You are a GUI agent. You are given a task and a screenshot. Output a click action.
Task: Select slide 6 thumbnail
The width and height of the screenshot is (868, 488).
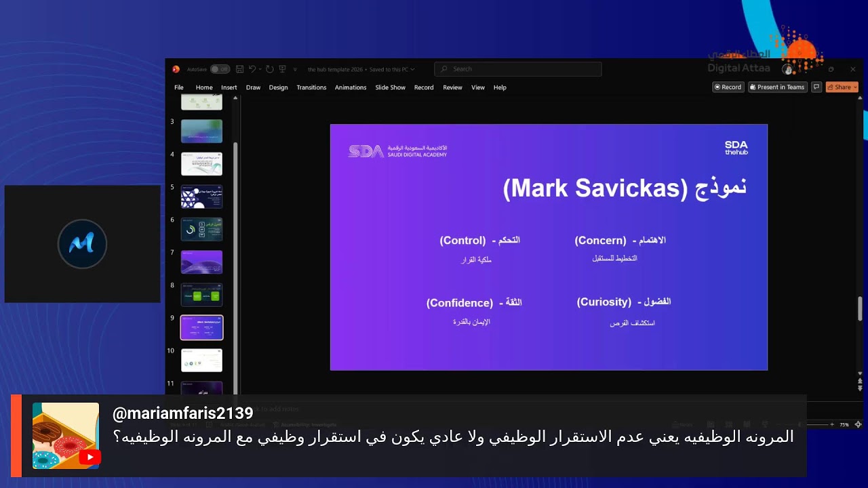pos(201,229)
